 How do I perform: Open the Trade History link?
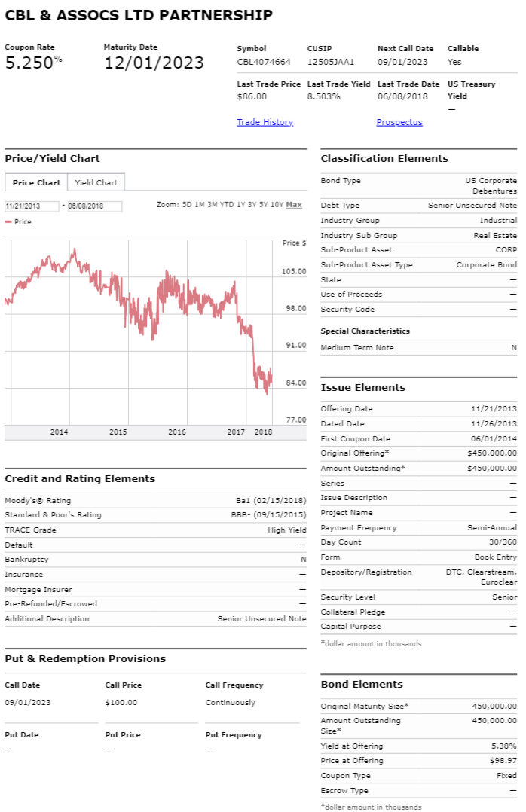[265, 122]
